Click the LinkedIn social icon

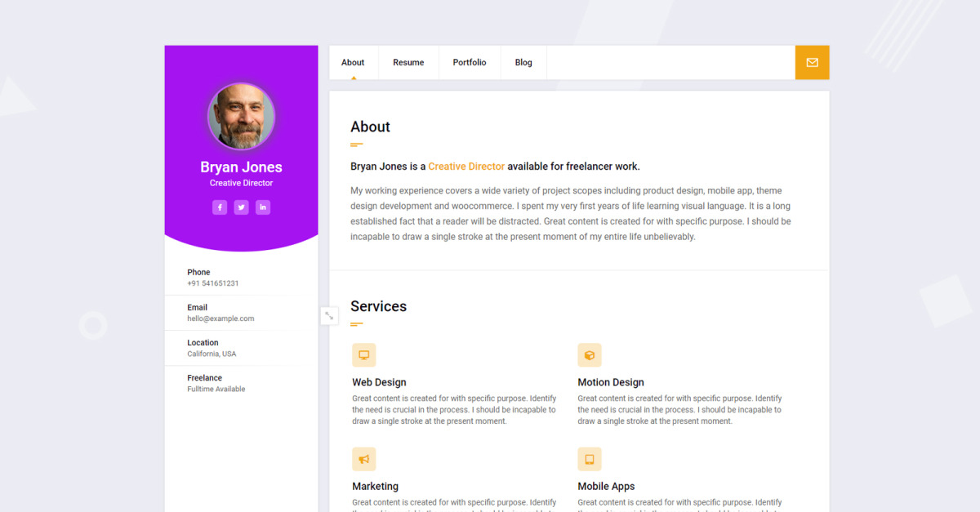(x=262, y=207)
